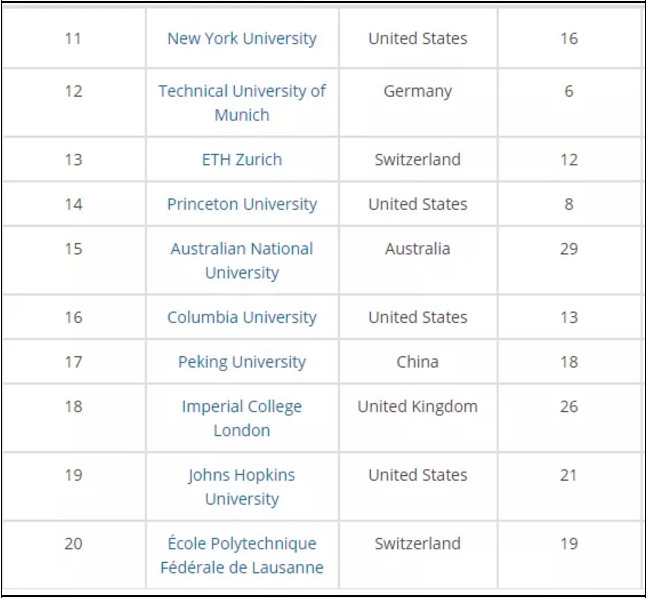Screen dimensions: 648x598
Task: Click the Columbia University link
Action: pos(242,318)
